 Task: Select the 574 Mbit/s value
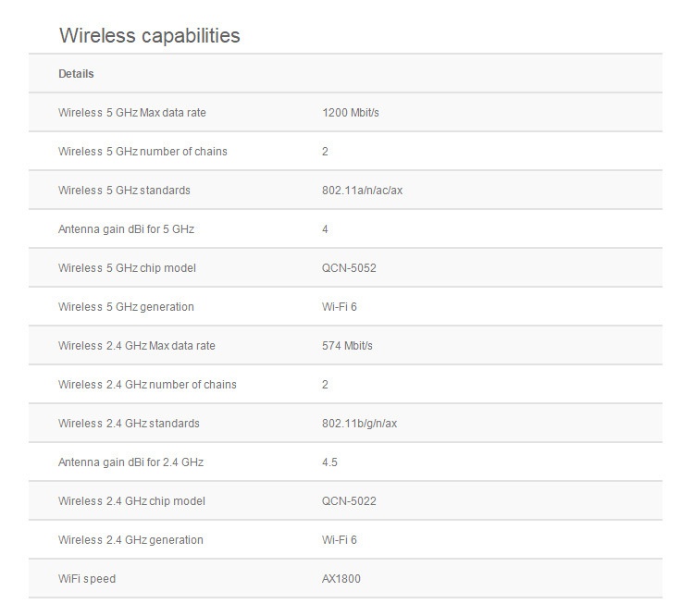coord(348,346)
